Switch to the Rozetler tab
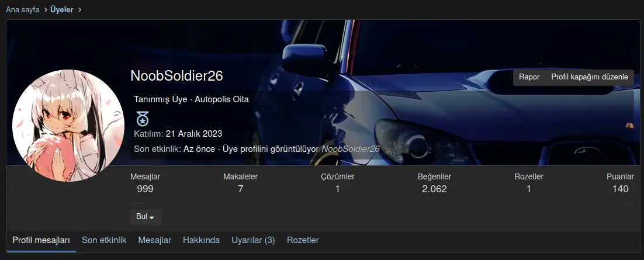The width and height of the screenshot is (644, 260). pyautogui.click(x=303, y=240)
